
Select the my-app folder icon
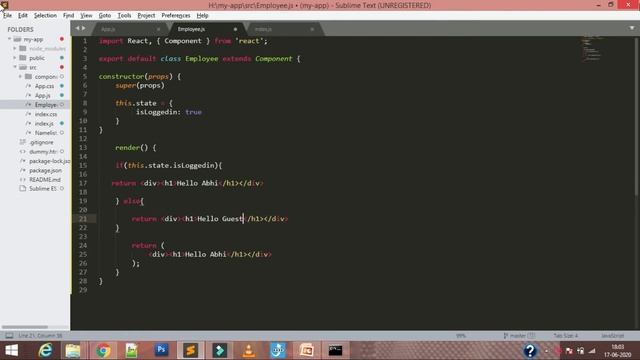tap(17, 39)
